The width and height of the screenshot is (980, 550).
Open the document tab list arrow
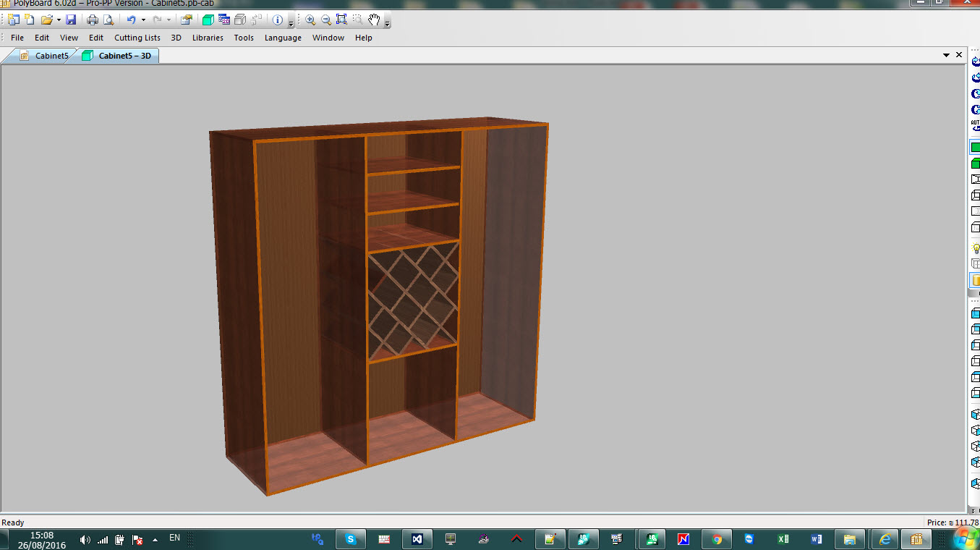click(x=946, y=55)
